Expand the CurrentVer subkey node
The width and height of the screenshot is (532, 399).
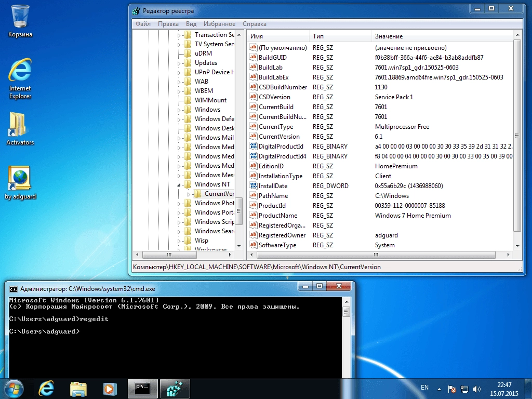tap(189, 194)
